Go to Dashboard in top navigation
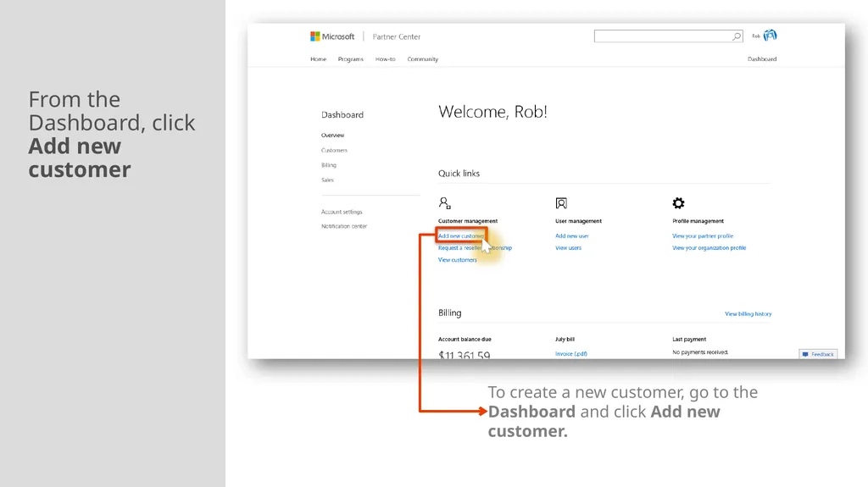The height and width of the screenshot is (487, 868). [762, 59]
